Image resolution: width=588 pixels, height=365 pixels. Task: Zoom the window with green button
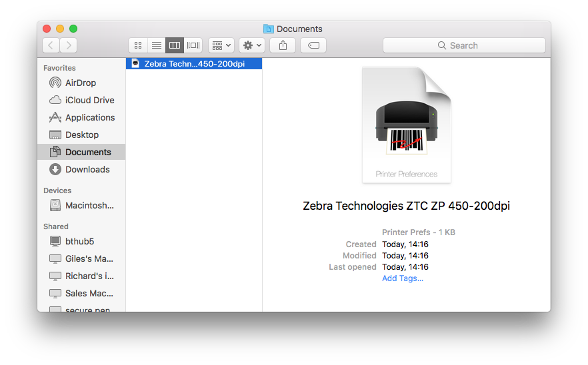coord(73,29)
